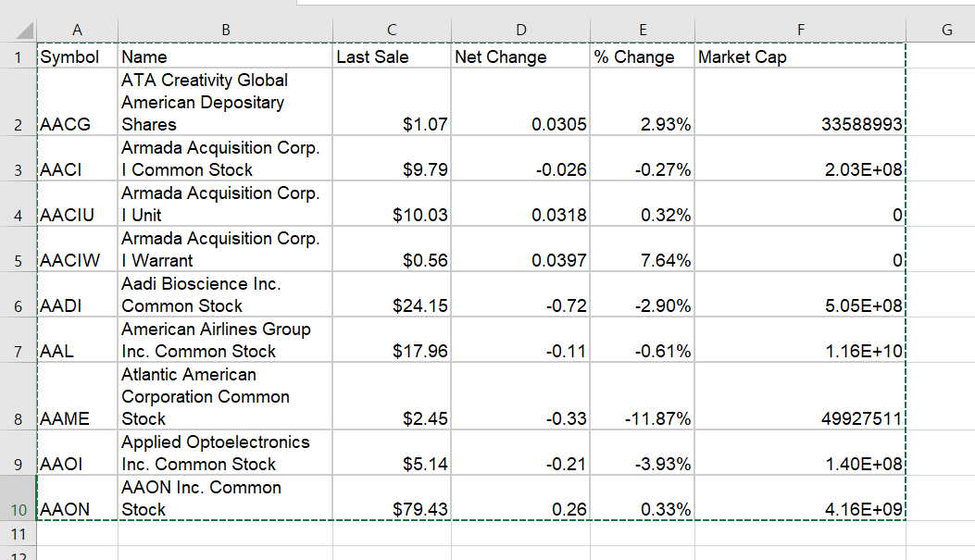Click the American Airlines Group name cell
The height and width of the screenshot is (560, 975).
225,341
